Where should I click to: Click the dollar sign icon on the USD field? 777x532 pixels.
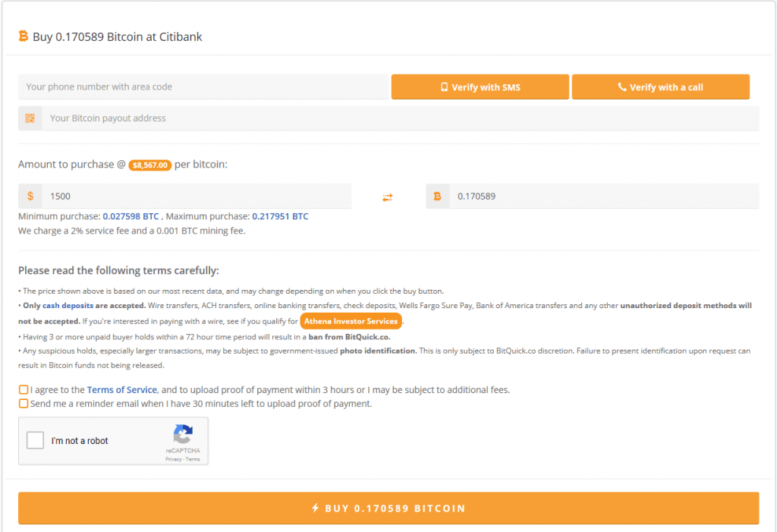30,196
